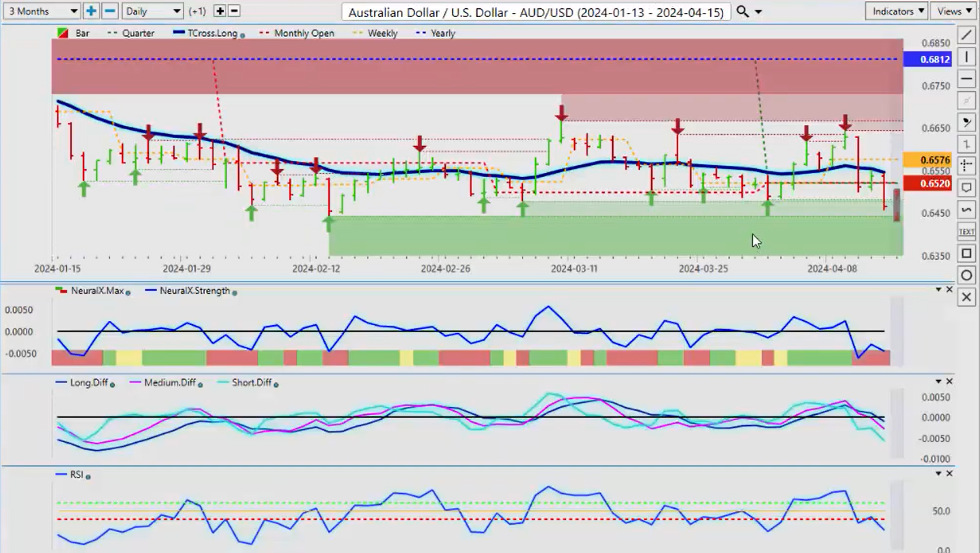Click the 0.6850 price axis label
The width and height of the screenshot is (980, 553).
[x=935, y=43]
